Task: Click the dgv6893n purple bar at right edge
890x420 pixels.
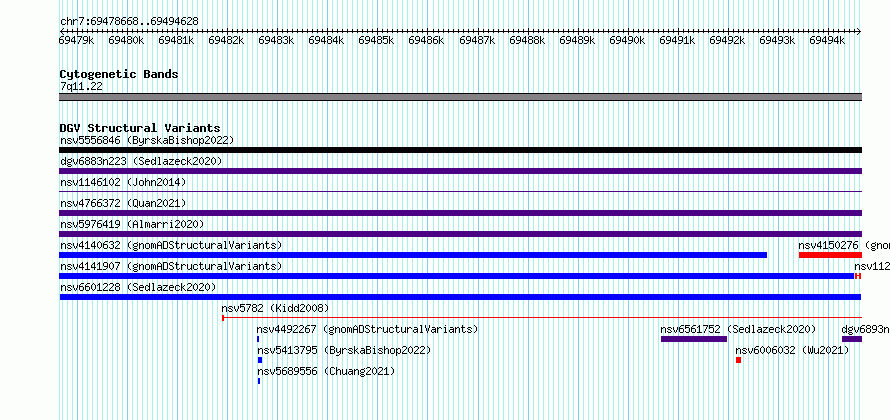Action: tap(852, 339)
